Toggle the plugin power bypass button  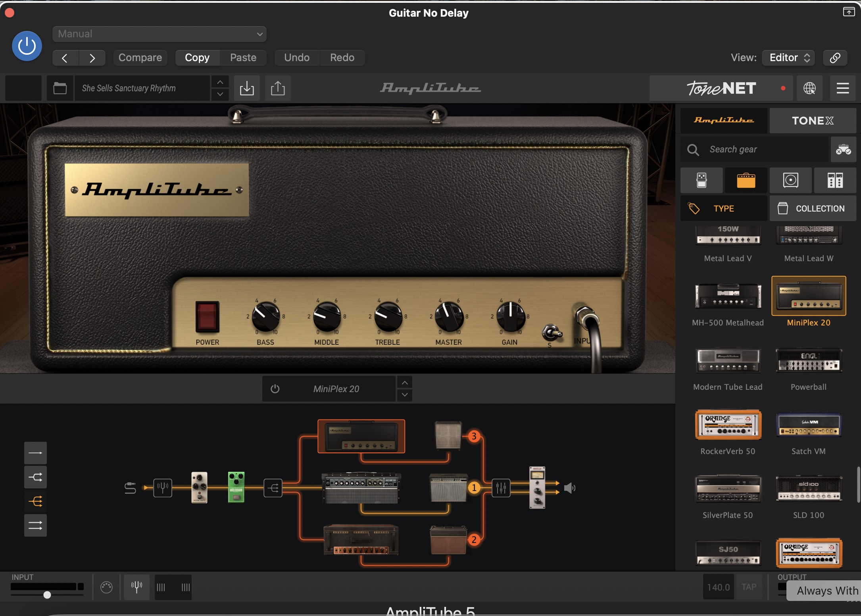coord(27,46)
